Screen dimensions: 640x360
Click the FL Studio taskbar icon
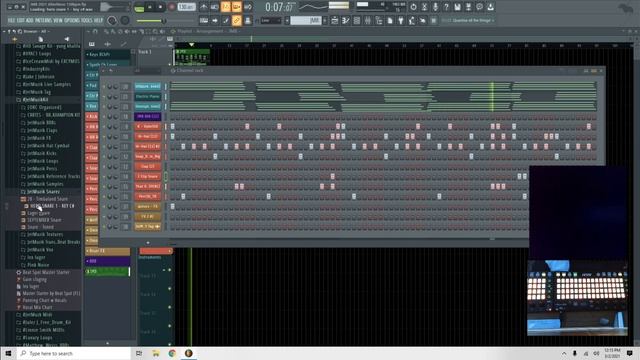click(x=188, y=353)
